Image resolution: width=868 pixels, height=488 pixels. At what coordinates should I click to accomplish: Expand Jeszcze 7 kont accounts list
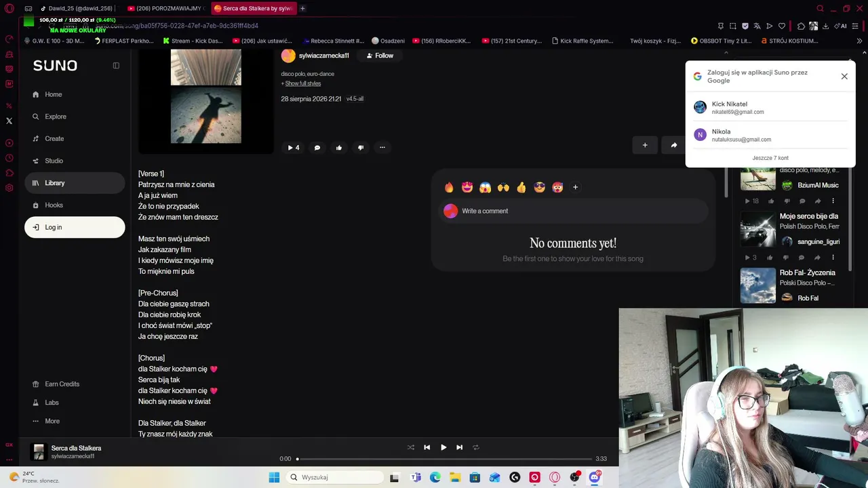pos(770,158)
